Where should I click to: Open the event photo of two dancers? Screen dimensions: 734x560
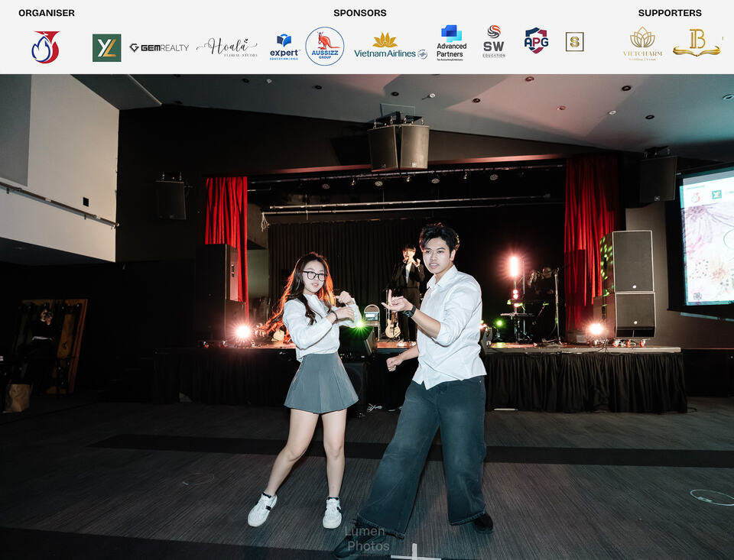tap(367, 317)
